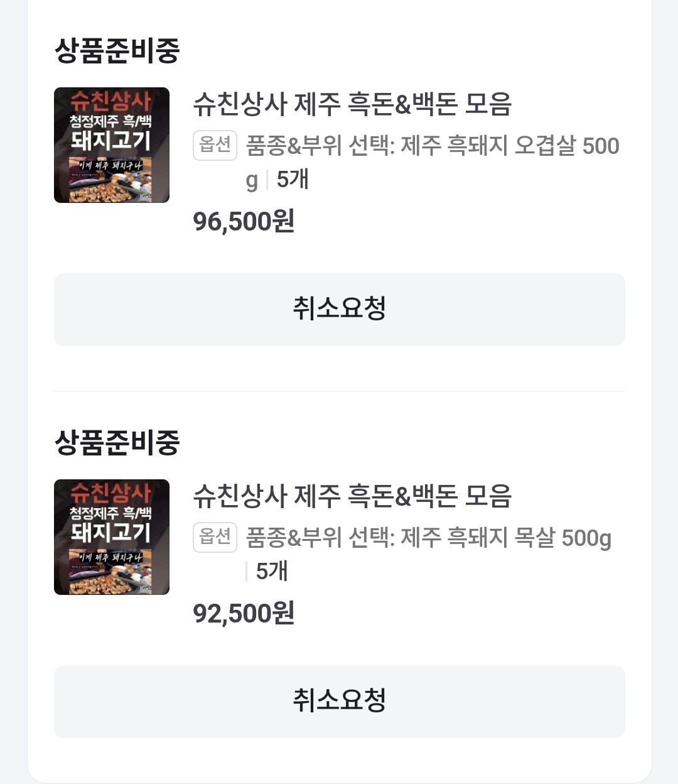The width and height of the screenshot is (678, 784).
Task: Tap the 5개 quantity on the 오겹살 order
Action: click(293, 180)
